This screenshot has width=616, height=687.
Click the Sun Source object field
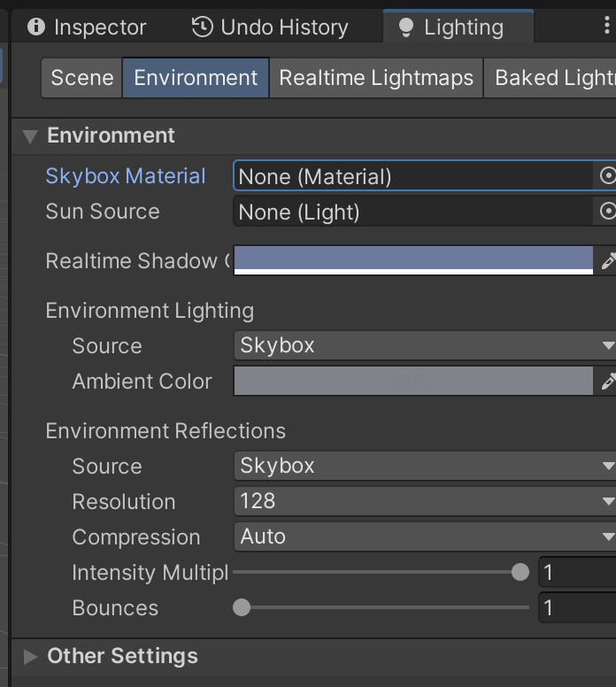[x=413, y=212]
